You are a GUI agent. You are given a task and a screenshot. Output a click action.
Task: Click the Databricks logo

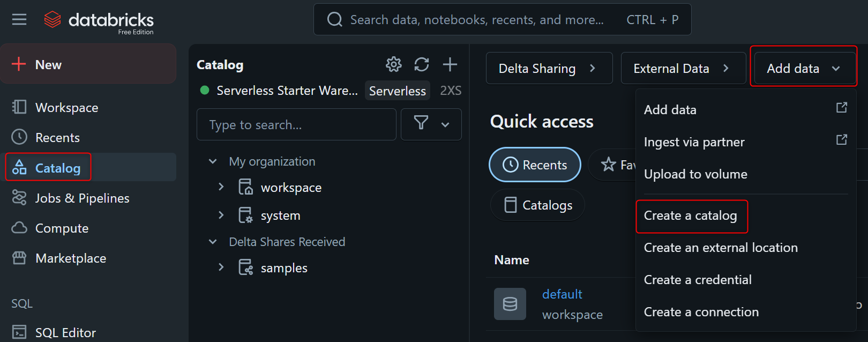tap(99, 21)
